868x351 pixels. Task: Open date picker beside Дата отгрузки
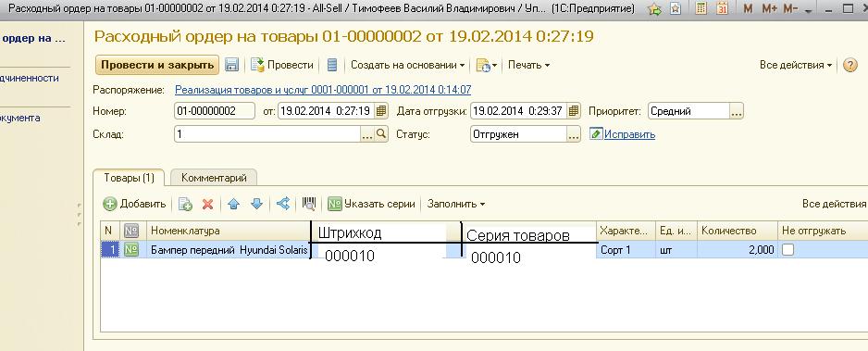[574, 111]
